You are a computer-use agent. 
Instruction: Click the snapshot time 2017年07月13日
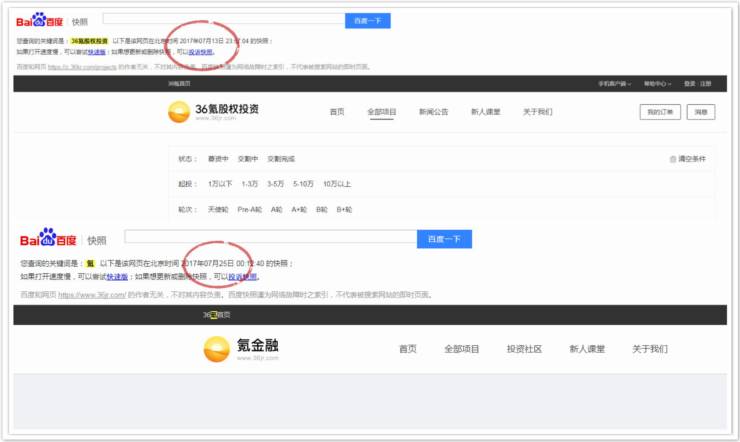(x=201, y=41)
